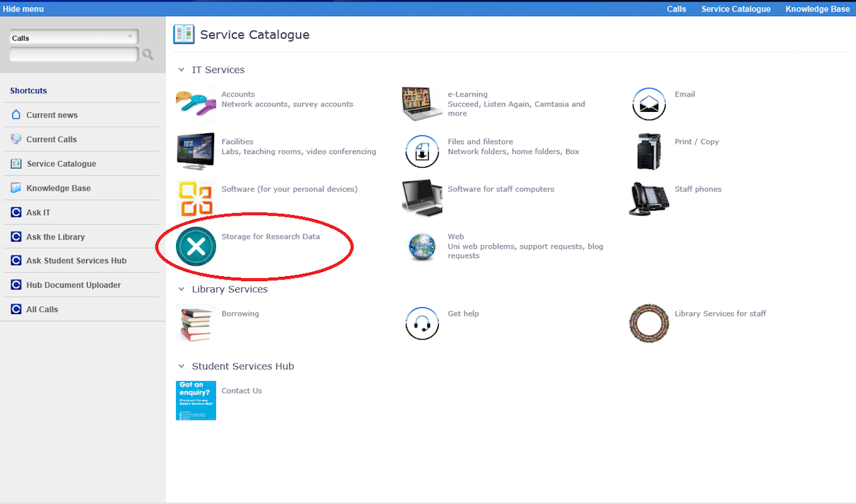Viewport: 856px width, 504px height.
Task: Open the Email envelope icon
Action: 648,104
